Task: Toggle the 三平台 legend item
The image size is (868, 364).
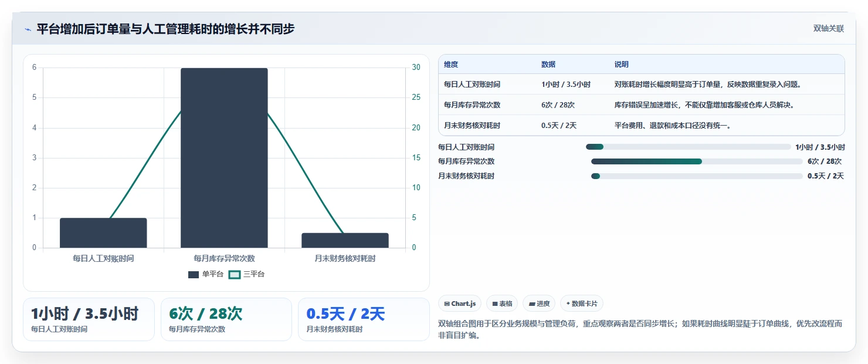Action: (x=246, y=274)
